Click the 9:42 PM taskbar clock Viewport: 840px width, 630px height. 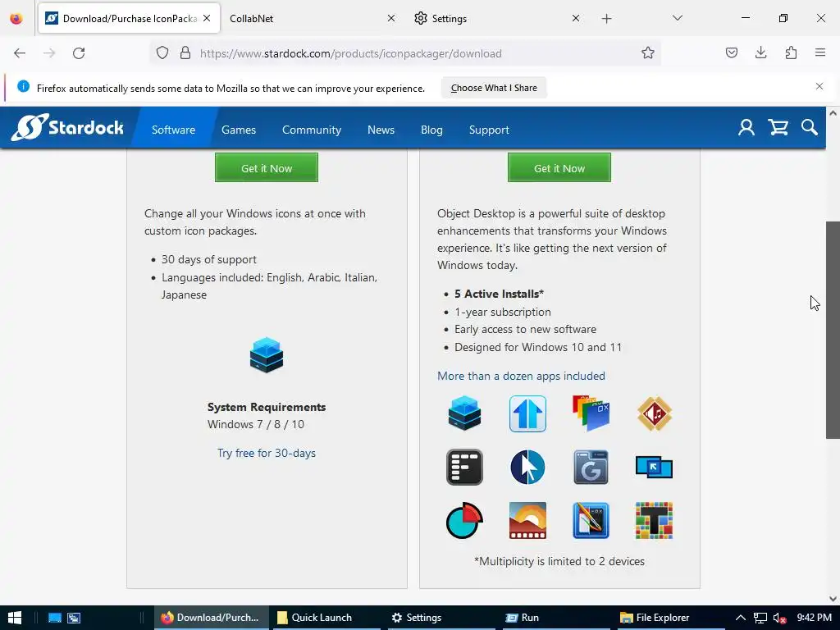coord(814,617)
